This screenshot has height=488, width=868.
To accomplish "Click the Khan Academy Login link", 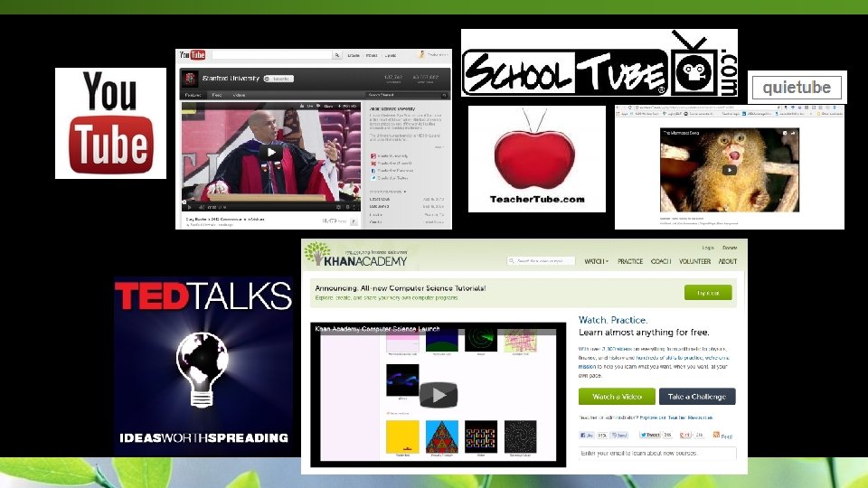I will [708, 248].
